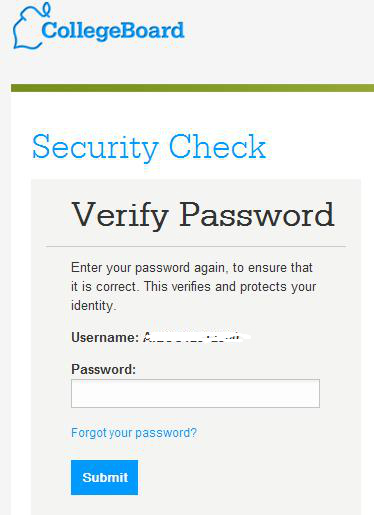Click the blue Submit button
Screen dimensions: 374x515
click(104, 477)
